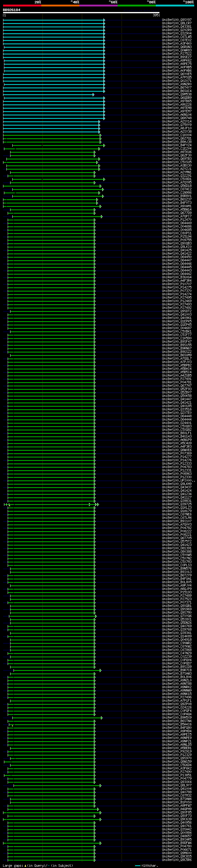The width and height of the screenshot is (197, 868).
Task: Select the UniRef100_B7SAW4 label
Action: tap(177, 799)
